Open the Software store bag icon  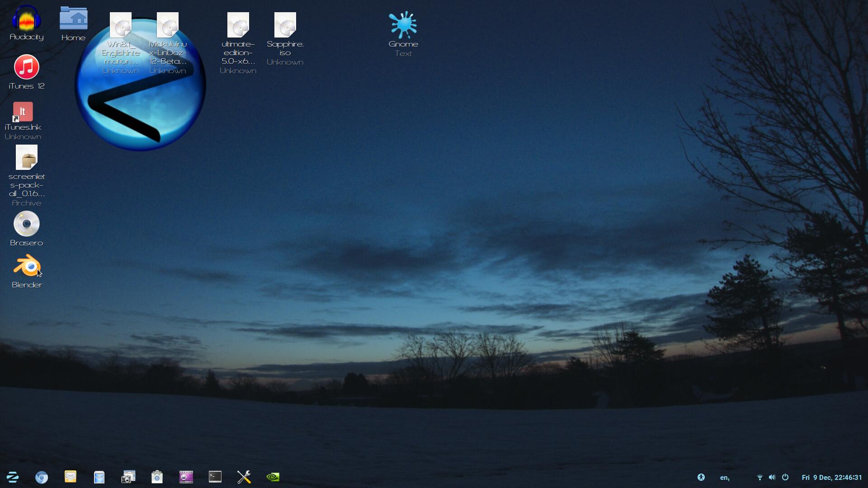point(157,477)
